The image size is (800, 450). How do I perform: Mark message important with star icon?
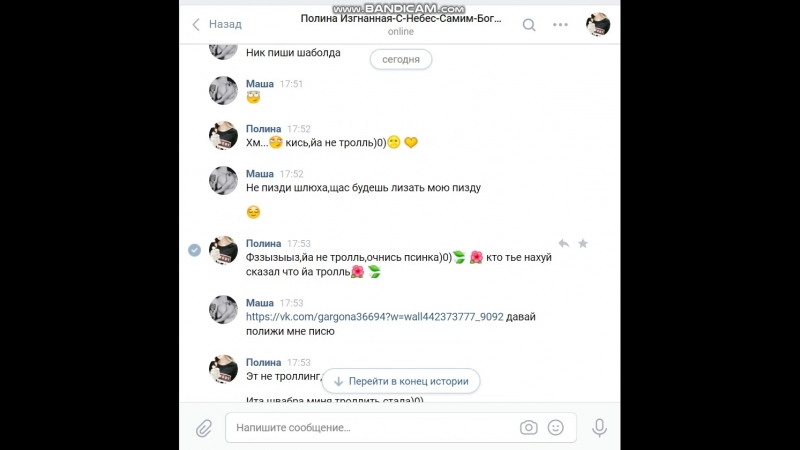583,244
